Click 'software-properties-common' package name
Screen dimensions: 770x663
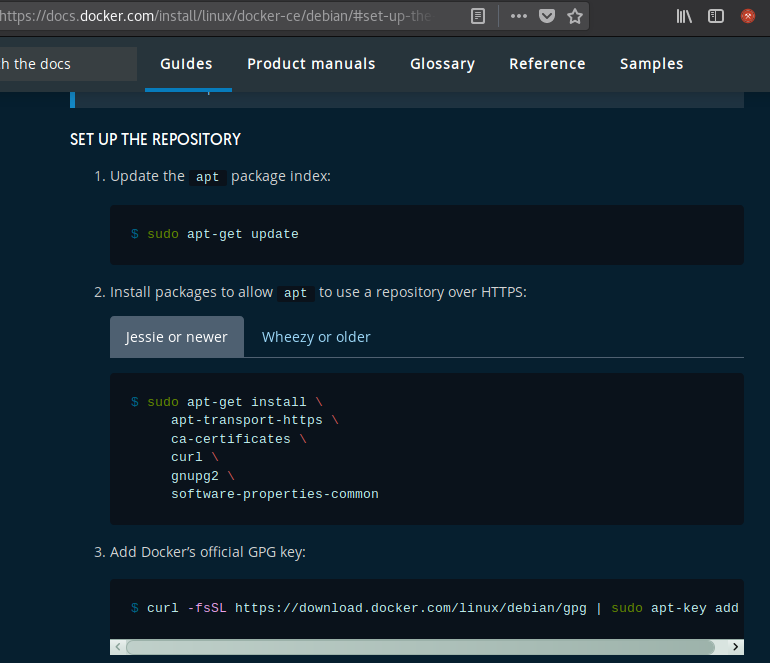coord(275,494)
